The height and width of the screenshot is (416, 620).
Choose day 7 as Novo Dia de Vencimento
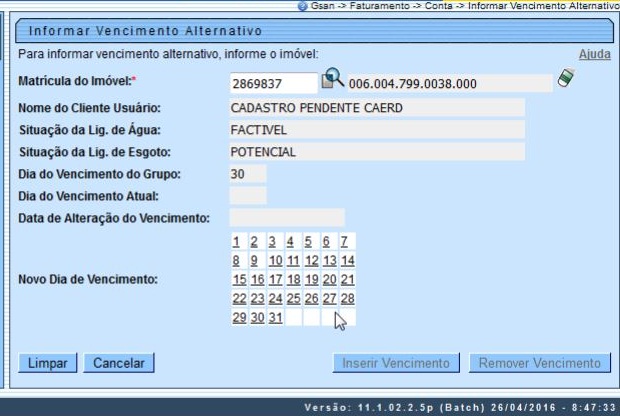(344, 242)
